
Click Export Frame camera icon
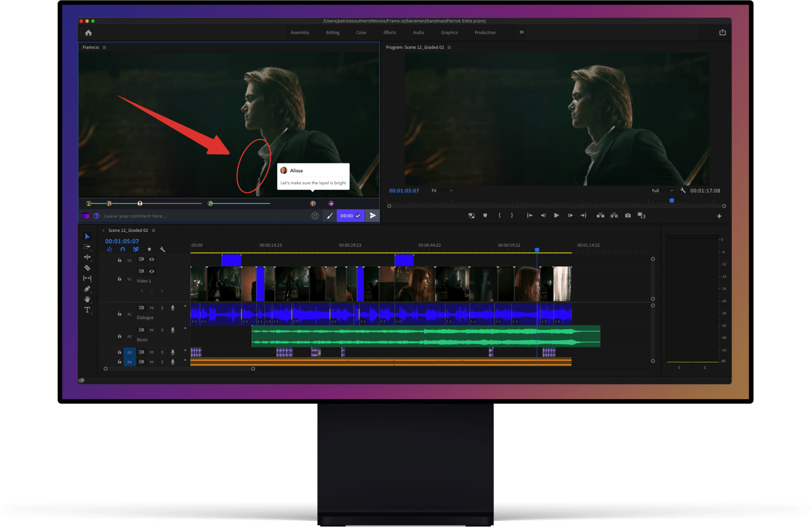click(628, 216)
